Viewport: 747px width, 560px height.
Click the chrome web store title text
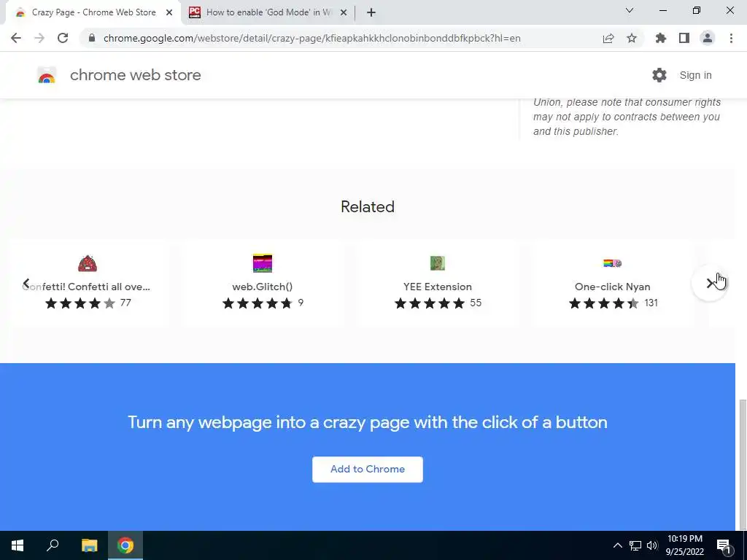click(135, 75)
